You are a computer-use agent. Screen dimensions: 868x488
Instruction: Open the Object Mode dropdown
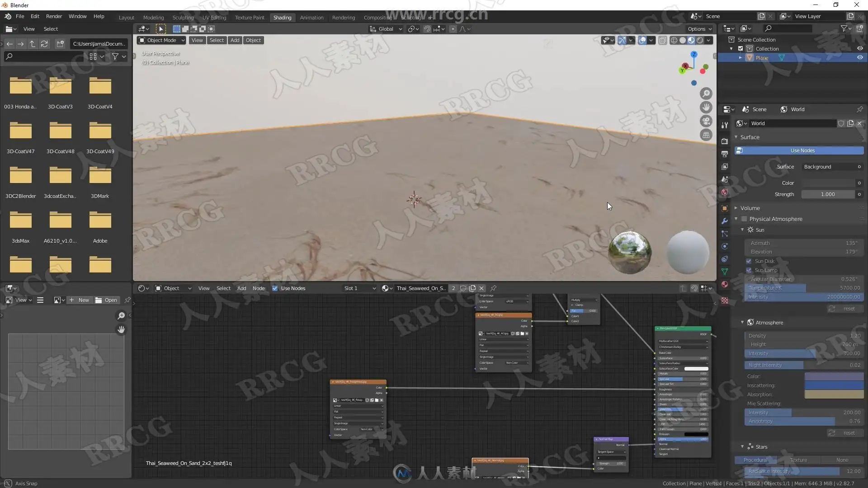(161, 40)
